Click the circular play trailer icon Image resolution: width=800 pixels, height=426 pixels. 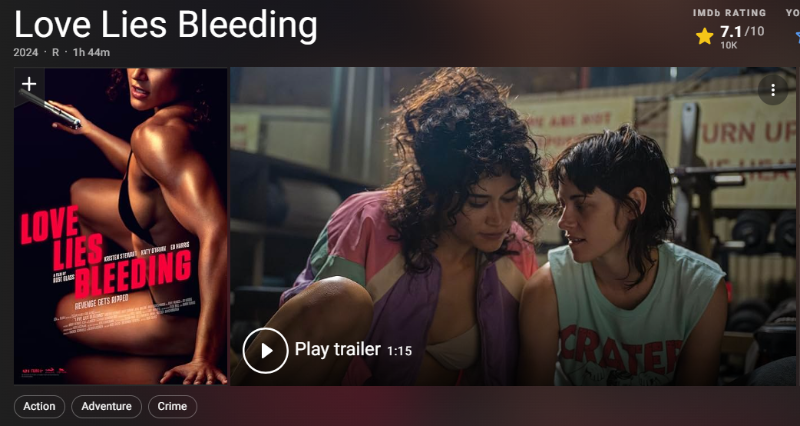(x=265, y=350)
